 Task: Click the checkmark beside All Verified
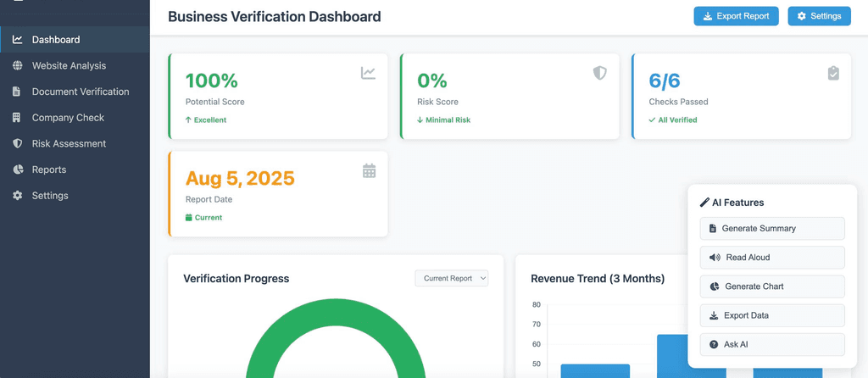point(652,120)
